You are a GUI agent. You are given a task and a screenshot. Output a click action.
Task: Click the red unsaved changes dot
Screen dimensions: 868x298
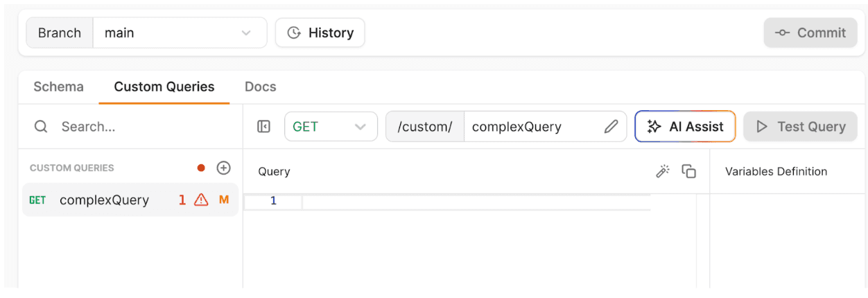201,168
